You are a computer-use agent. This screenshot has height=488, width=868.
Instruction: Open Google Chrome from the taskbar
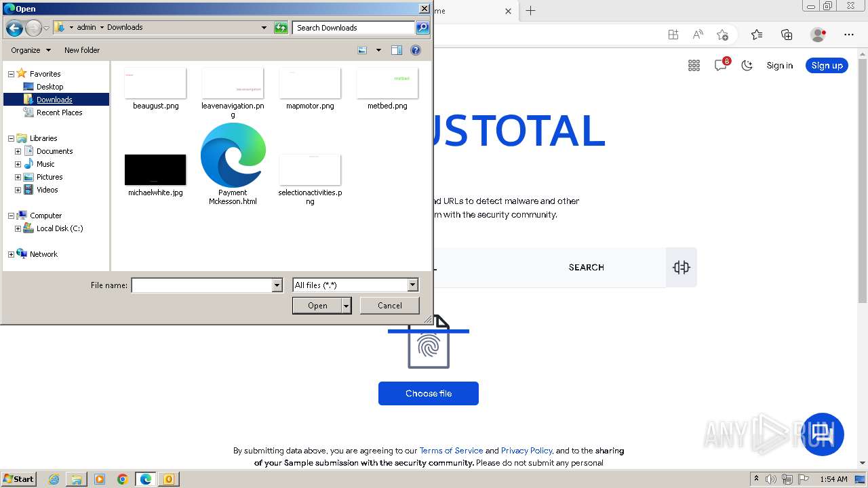(123, 479)
